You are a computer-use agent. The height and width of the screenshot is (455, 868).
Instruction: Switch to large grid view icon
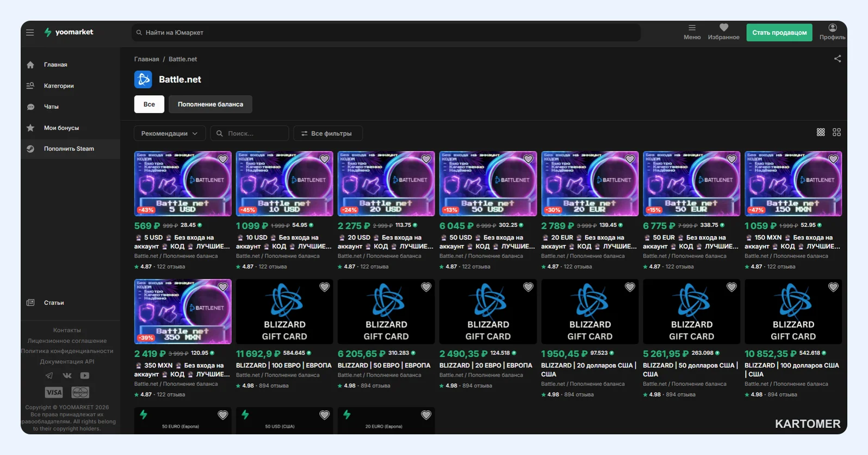point(836,132)
